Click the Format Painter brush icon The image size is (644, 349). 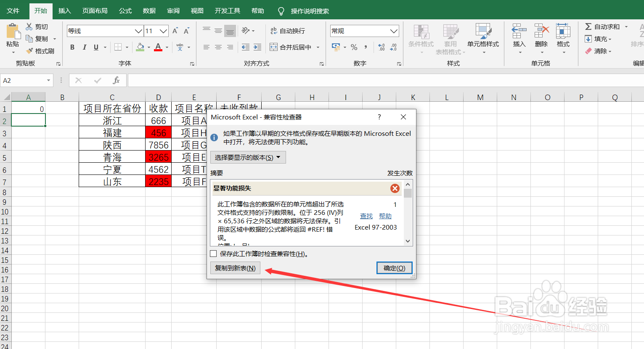(x=29, y=51)
